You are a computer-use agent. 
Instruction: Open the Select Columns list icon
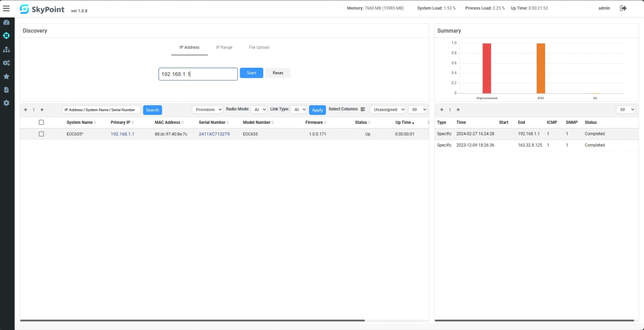[363, 109]
